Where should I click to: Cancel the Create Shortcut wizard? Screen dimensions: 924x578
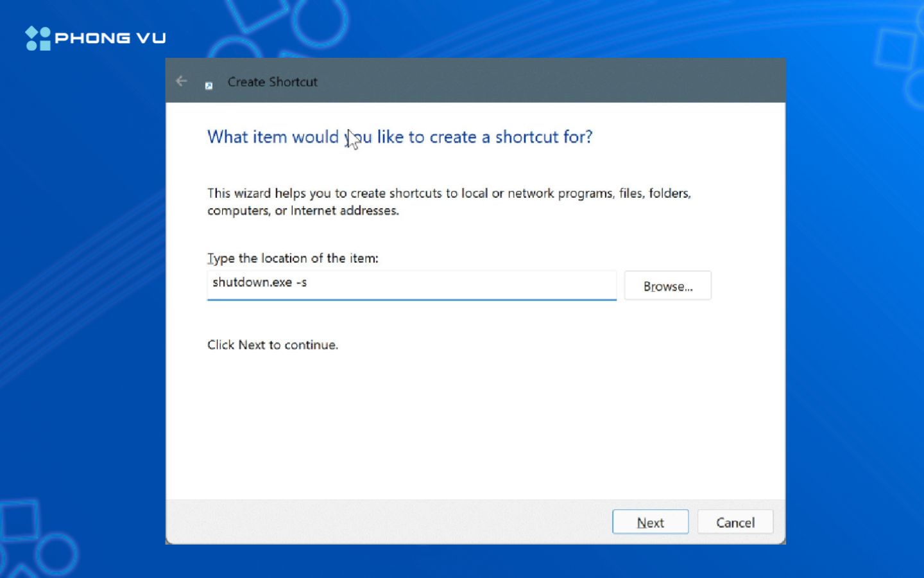(x=735, y=522)
